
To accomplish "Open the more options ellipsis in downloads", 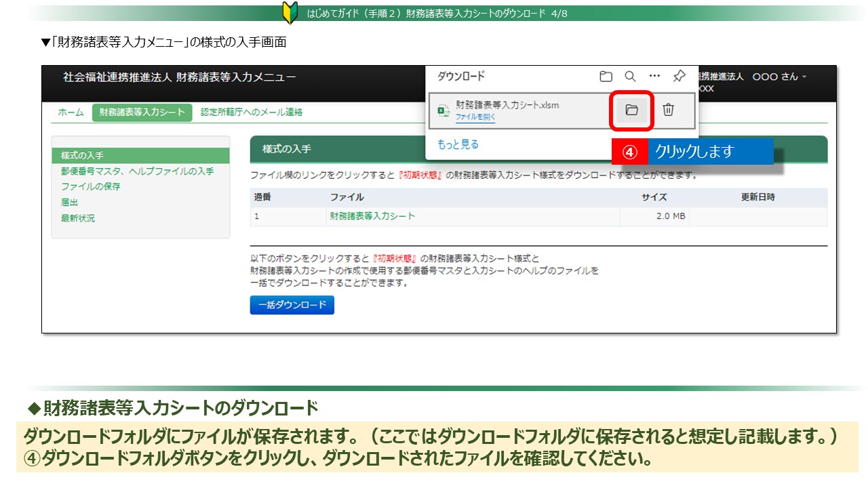I will [x=654, y=77].
